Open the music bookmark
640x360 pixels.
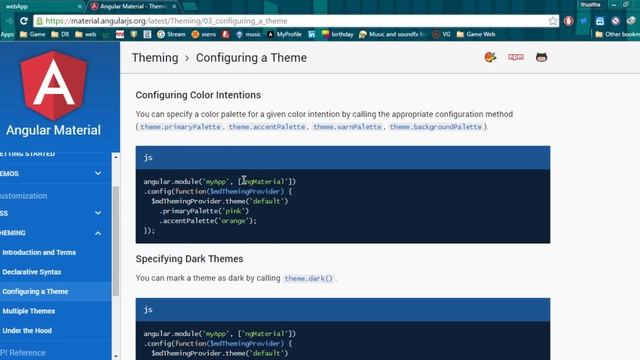(249, 34)
